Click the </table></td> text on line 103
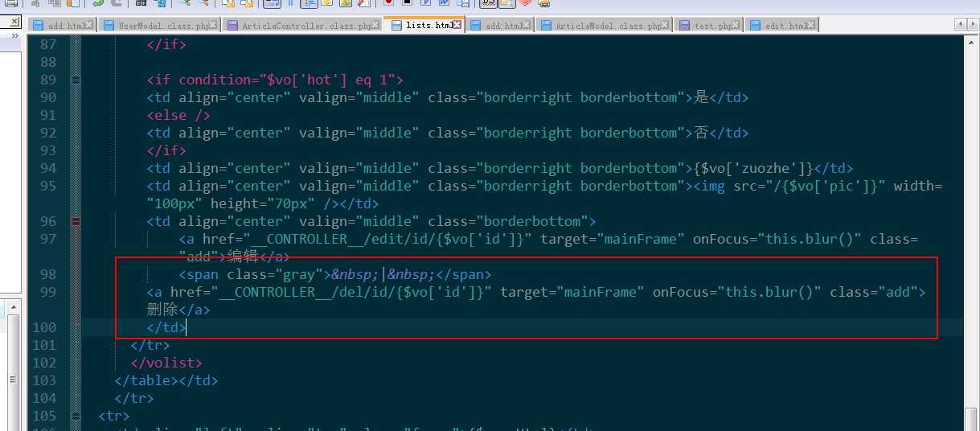Viewport: 980px width, 431px height. tap(166, 380)
